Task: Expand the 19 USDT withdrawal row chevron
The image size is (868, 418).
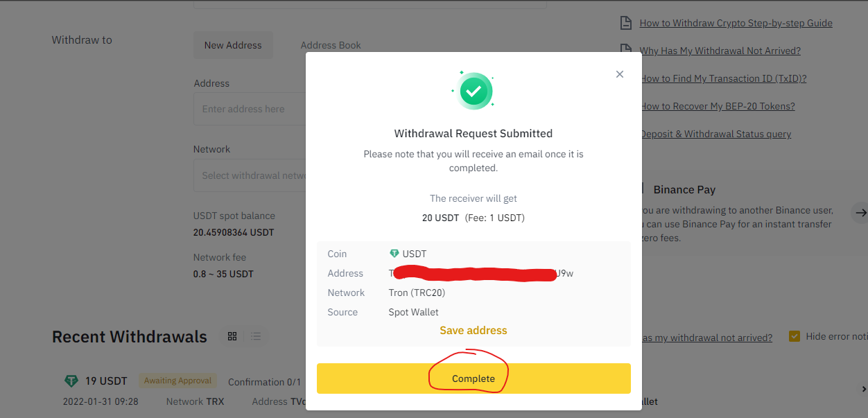Action: pos(864,389)
